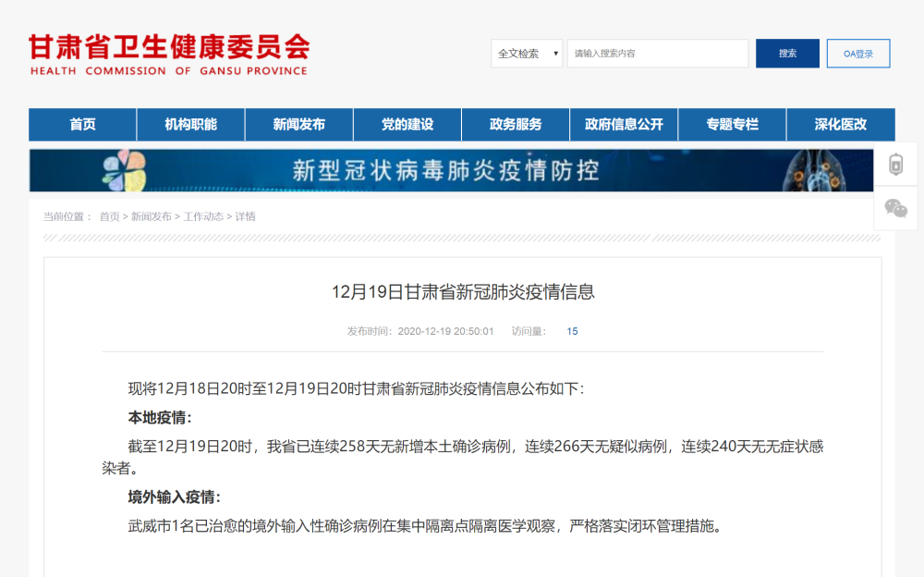Open the 全文检索 search type dropdown
The image size is (924, 577).
[x=527, y=54]
